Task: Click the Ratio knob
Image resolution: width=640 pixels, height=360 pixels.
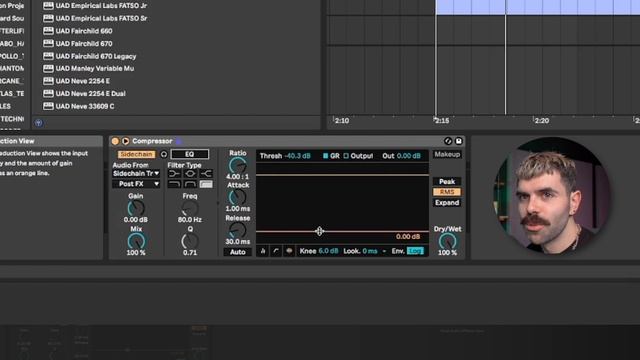Action: [x=238, y=165]
